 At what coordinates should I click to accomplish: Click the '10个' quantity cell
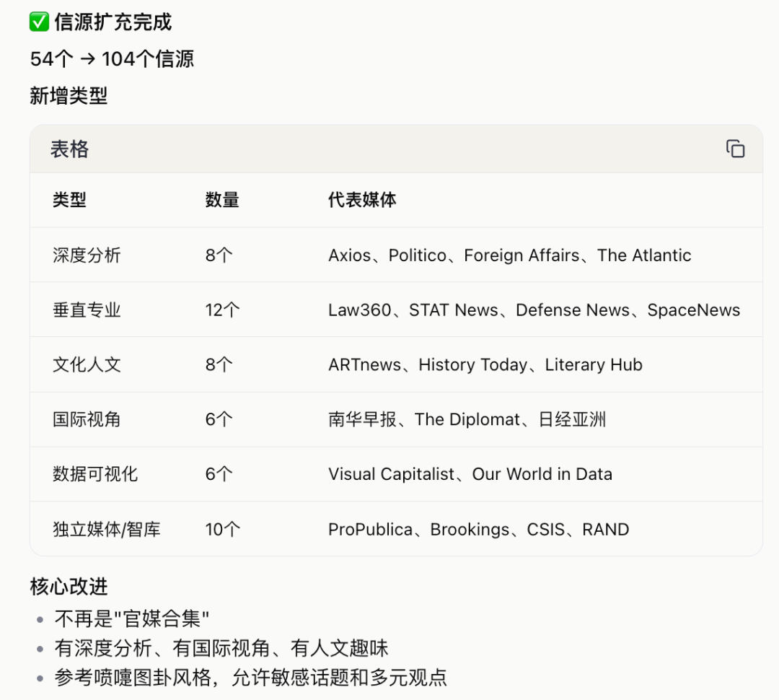point(223,529)
